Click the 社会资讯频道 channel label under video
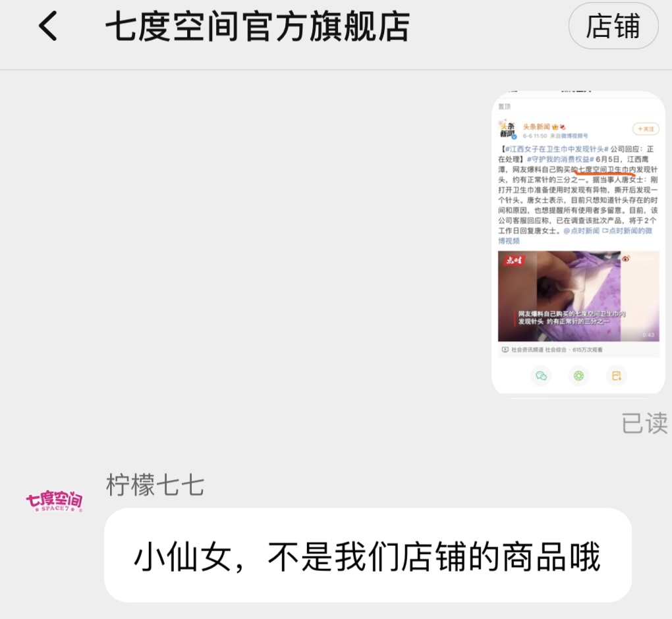This screenshot has height=619, width=672. [528, 350]
